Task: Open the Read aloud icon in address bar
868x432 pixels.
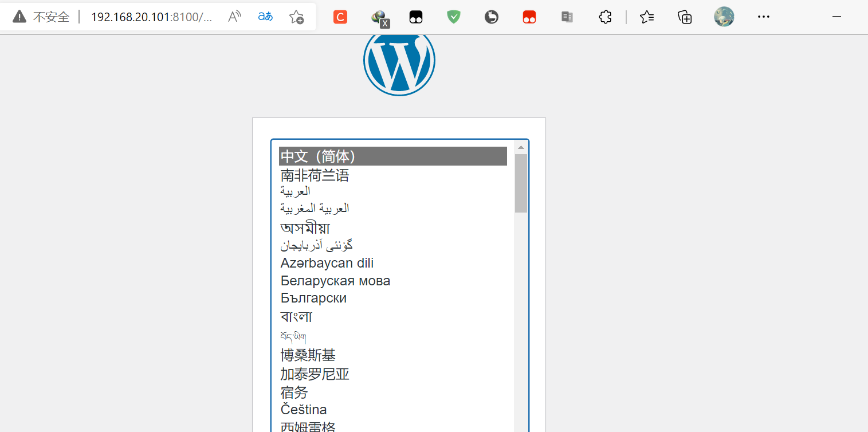Action: (235, 17)
